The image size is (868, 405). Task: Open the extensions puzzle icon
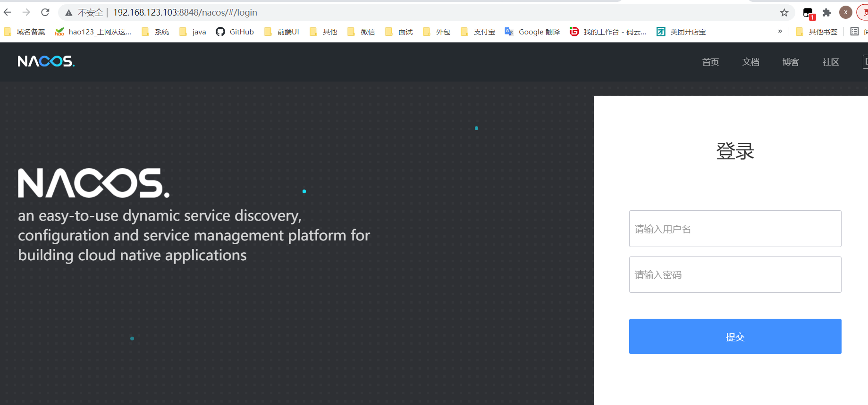pos(826,13)
